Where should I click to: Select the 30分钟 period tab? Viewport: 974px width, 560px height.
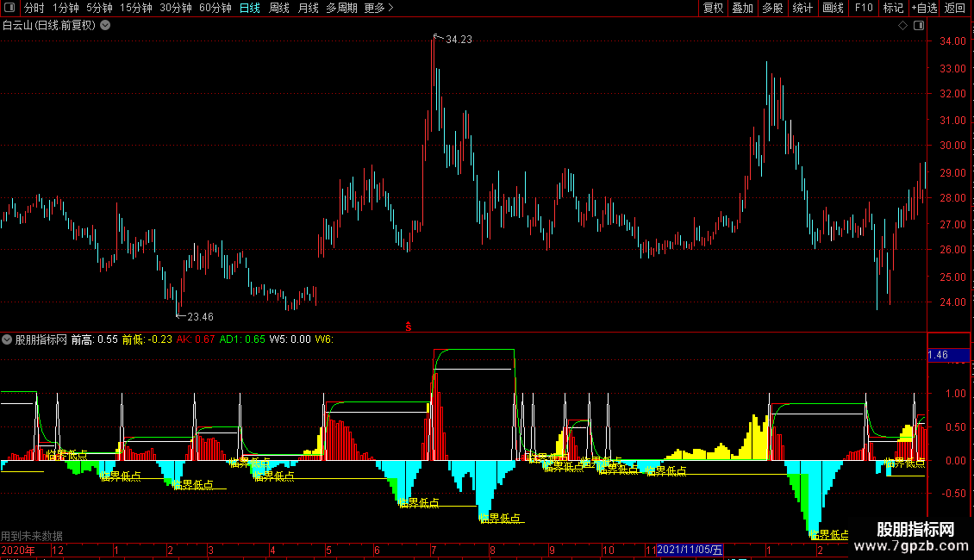[176, 8]
